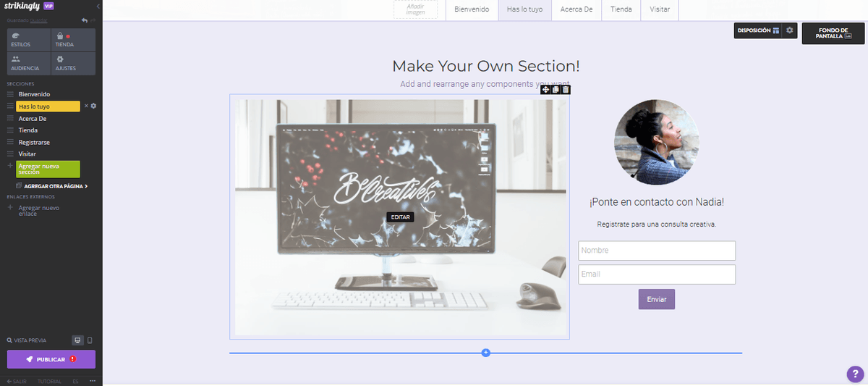Select the highlighted Has lo tuyo section
The width and height of the screenshot is (868, 386).
(48, 106)
